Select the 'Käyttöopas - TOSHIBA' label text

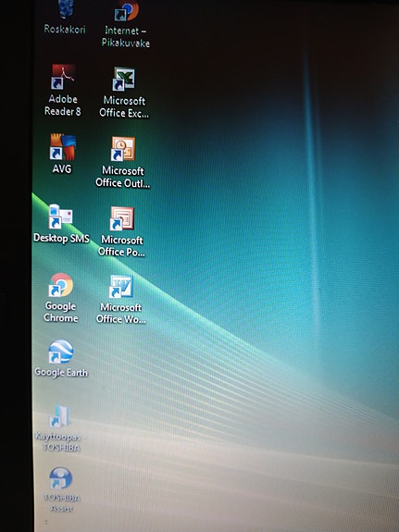(x=61, y=442)
